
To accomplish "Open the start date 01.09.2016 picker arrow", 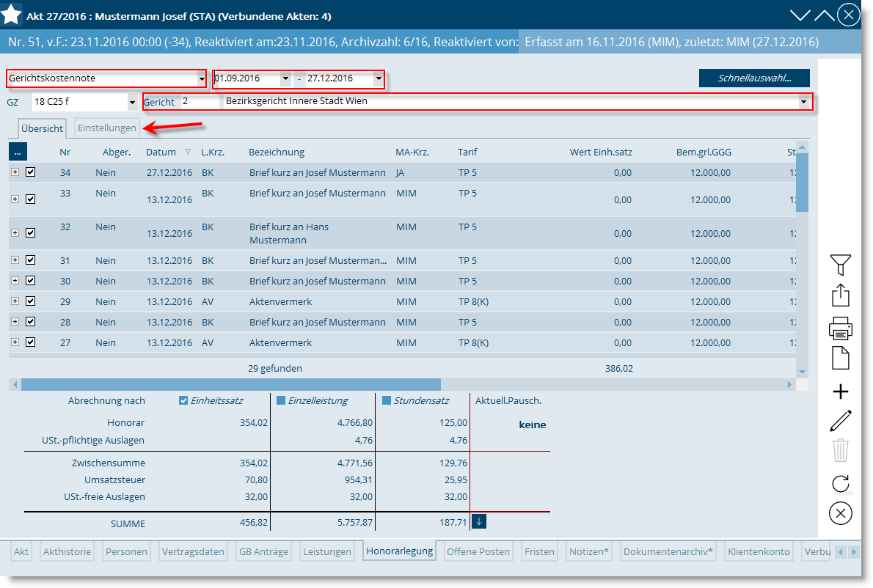I will pyautogui.click(x=285, y=79).
